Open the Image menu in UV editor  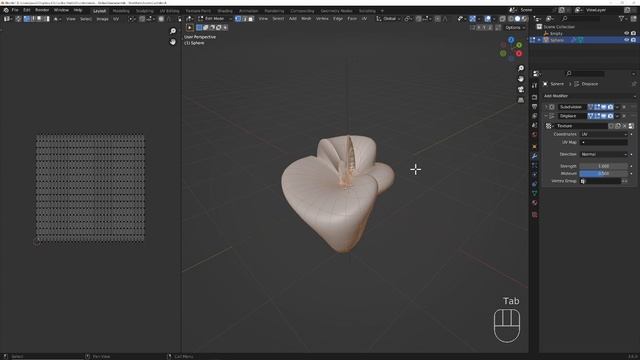(102, 19)
